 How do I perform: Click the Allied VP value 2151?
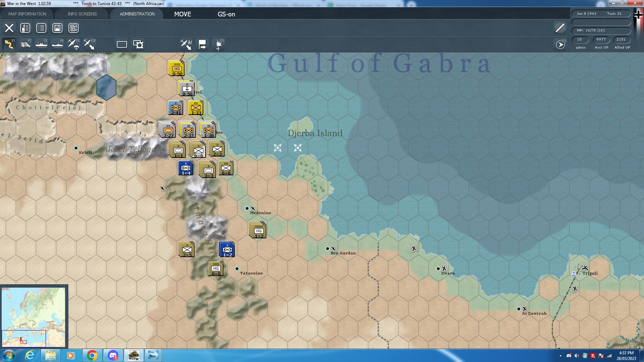[x=621, y=40]
